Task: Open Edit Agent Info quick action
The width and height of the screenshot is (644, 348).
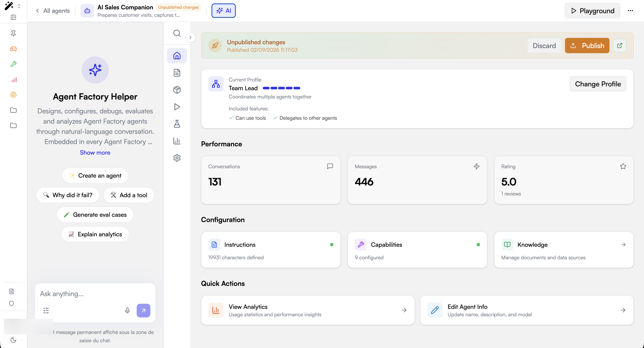Action: (527, 310)
